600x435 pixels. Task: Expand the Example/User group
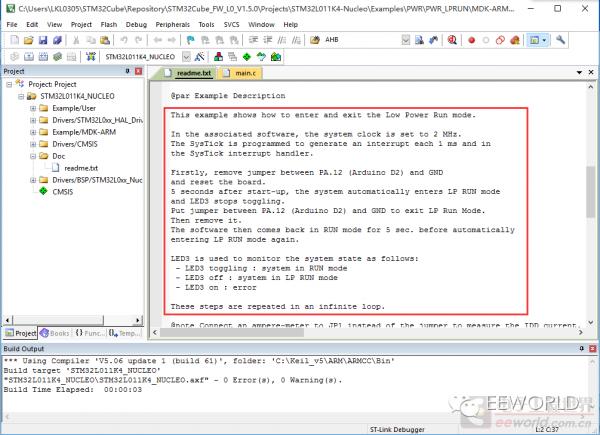33,108
